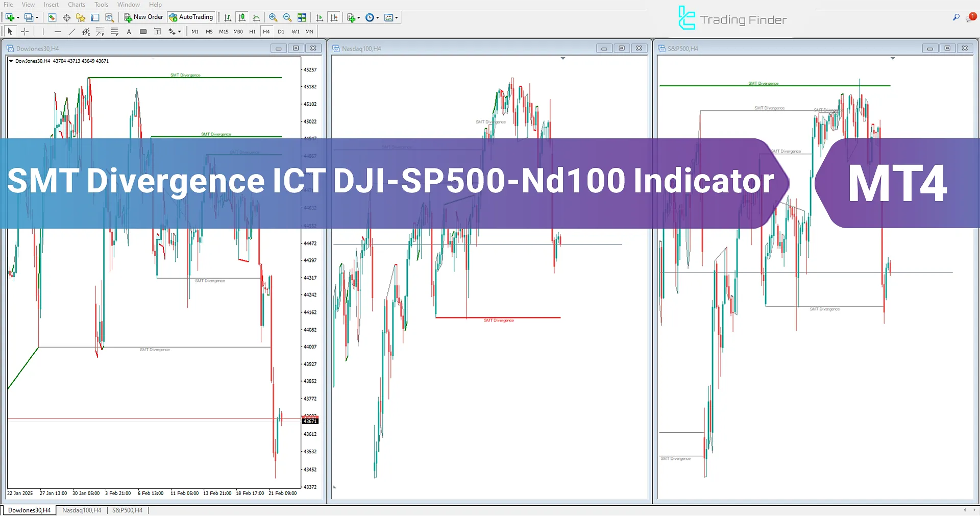Open the Help menu
Screen dimensions: 980x516
[x=155, y=5]
